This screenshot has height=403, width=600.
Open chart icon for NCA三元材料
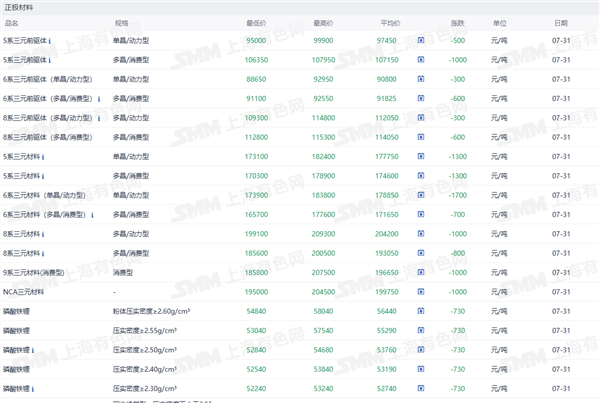pos(421,292)
